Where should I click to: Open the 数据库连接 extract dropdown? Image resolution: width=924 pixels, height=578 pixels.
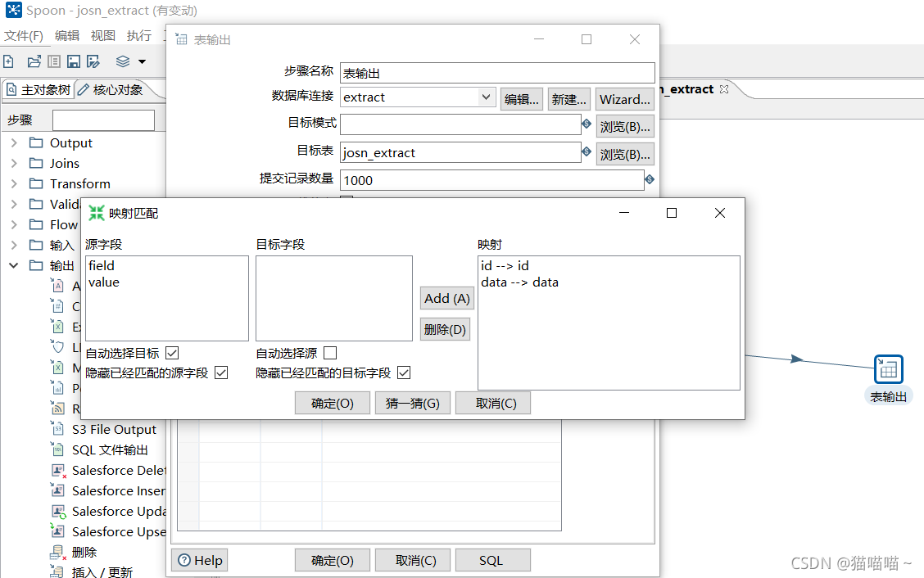(x=486, y=97)
